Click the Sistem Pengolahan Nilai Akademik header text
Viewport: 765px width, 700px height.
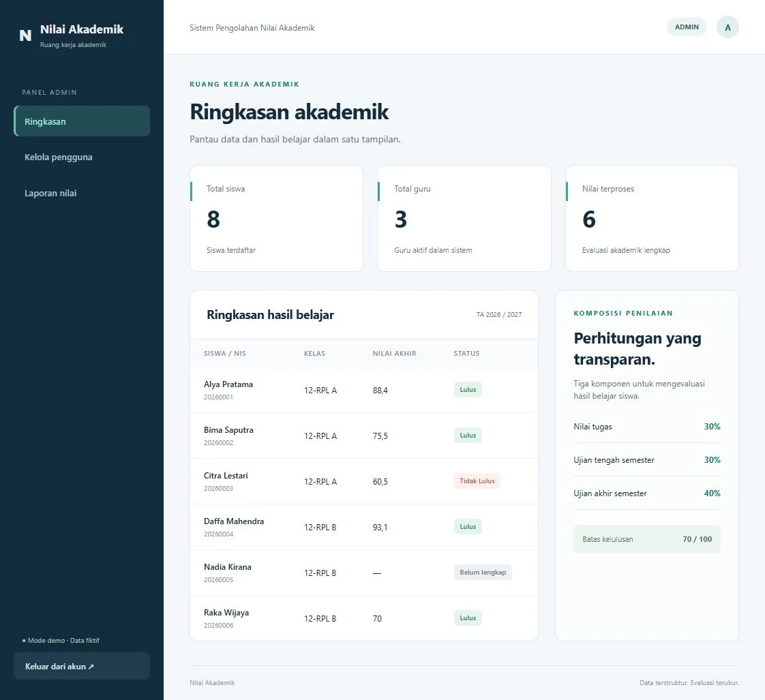click(252, 28)
